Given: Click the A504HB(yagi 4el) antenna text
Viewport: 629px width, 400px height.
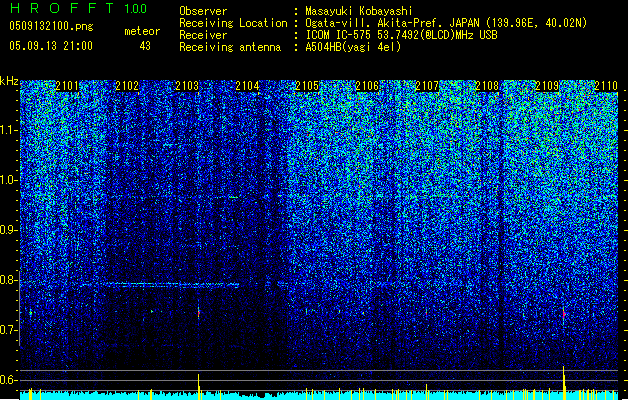Looking at the screenshot, I should coord(353,47).
